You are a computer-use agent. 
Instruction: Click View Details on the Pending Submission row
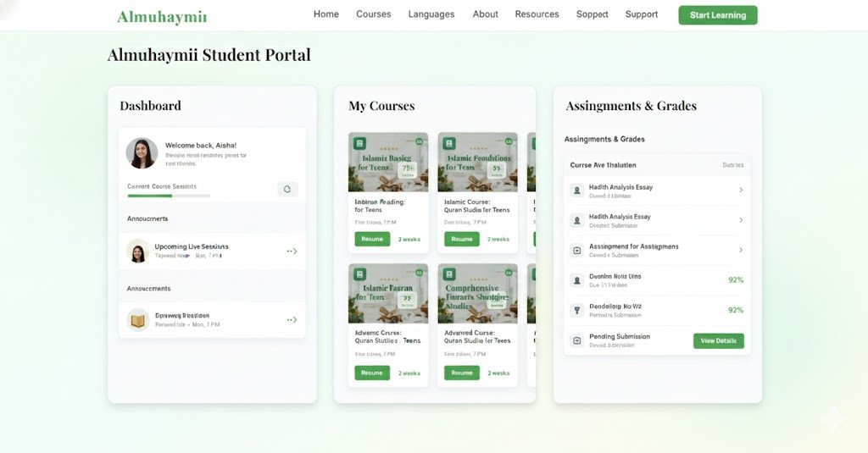(x=719, y=340)
